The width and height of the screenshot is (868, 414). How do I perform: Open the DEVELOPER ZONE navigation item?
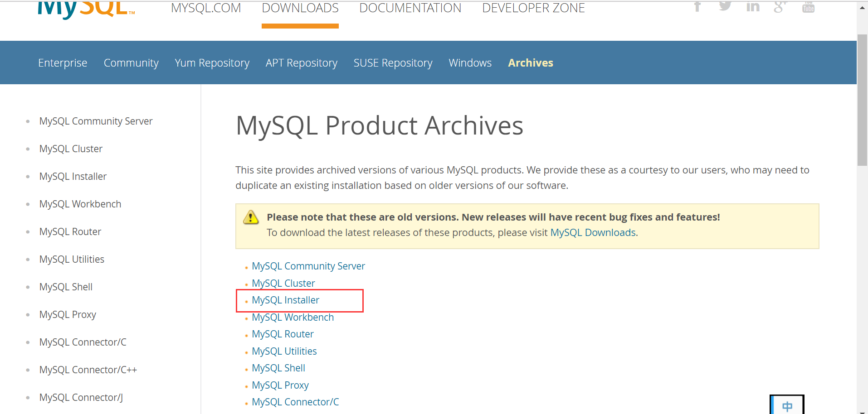tap(533, 8)
